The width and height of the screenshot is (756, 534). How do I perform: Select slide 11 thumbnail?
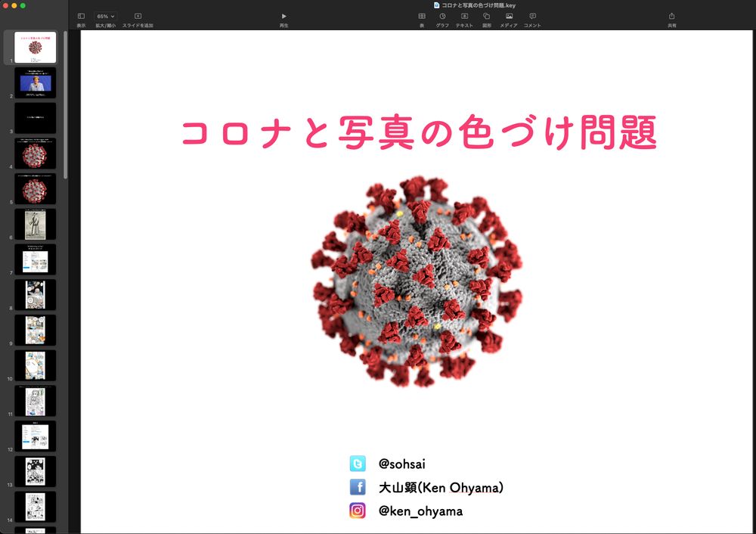click(x=36, y=401)
